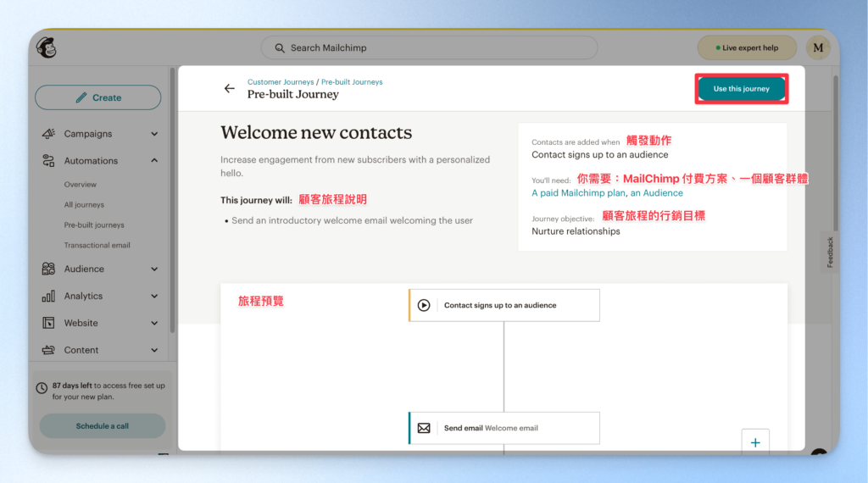Click the Schedule a call button
Image resolution: width=868 pixels, height=483 pixels.
point(103,426)
